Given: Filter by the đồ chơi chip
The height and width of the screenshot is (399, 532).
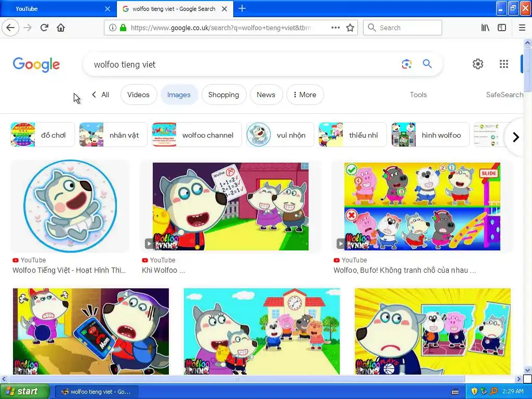Looking at the screenshot, I should [x=43, y=135].
